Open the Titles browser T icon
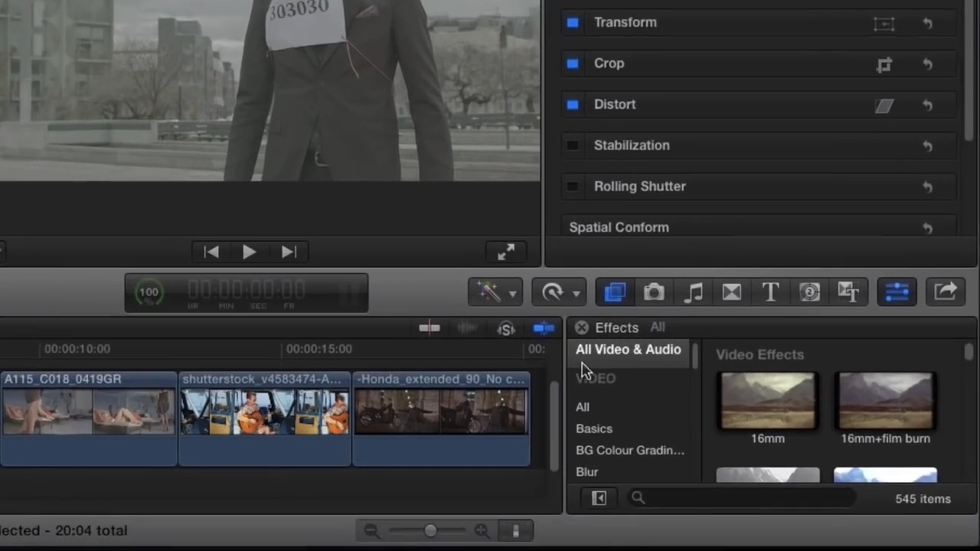 [770, 292]
